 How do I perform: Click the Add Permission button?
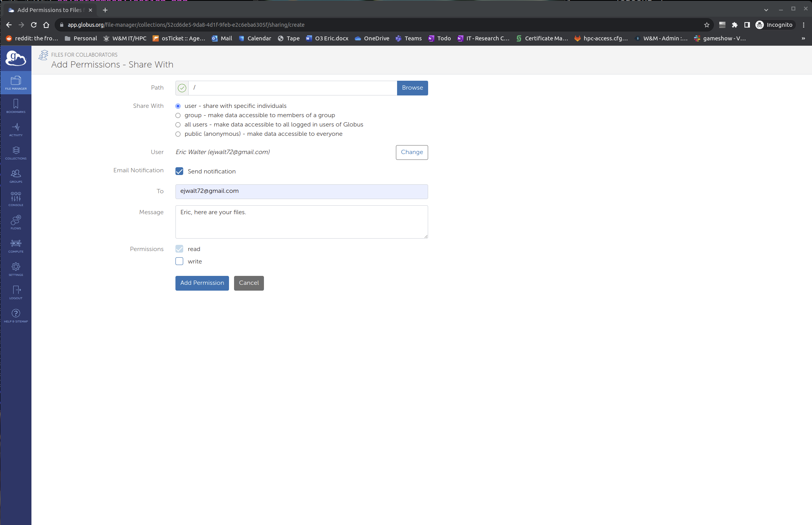[x=202, y=283]
